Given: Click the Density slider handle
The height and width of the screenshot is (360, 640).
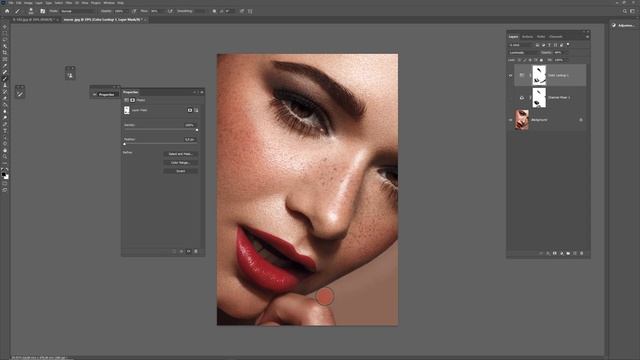Looking at the screenshot, I should point(197,130).
